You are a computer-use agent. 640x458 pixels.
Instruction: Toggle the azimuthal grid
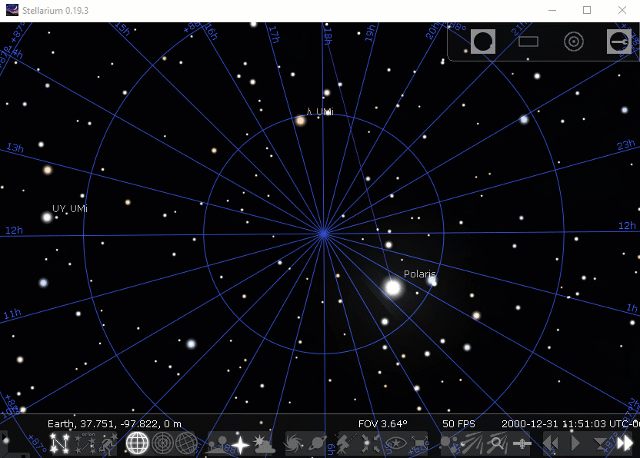162,443
